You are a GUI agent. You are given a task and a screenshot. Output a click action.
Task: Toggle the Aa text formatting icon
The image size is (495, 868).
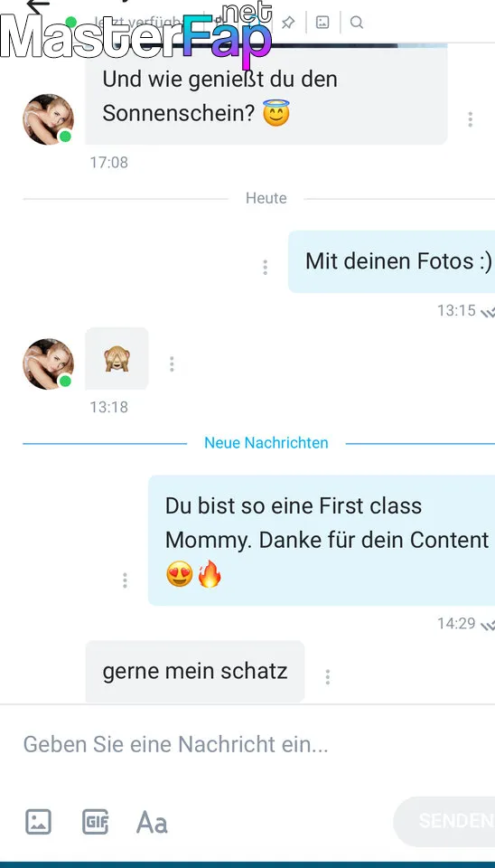tap(152, 822)
